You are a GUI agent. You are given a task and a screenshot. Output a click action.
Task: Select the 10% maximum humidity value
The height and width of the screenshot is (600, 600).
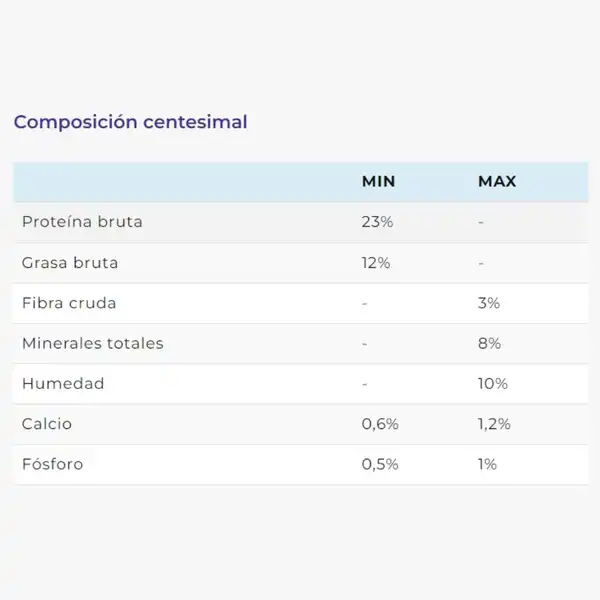[x=493, y=383]
